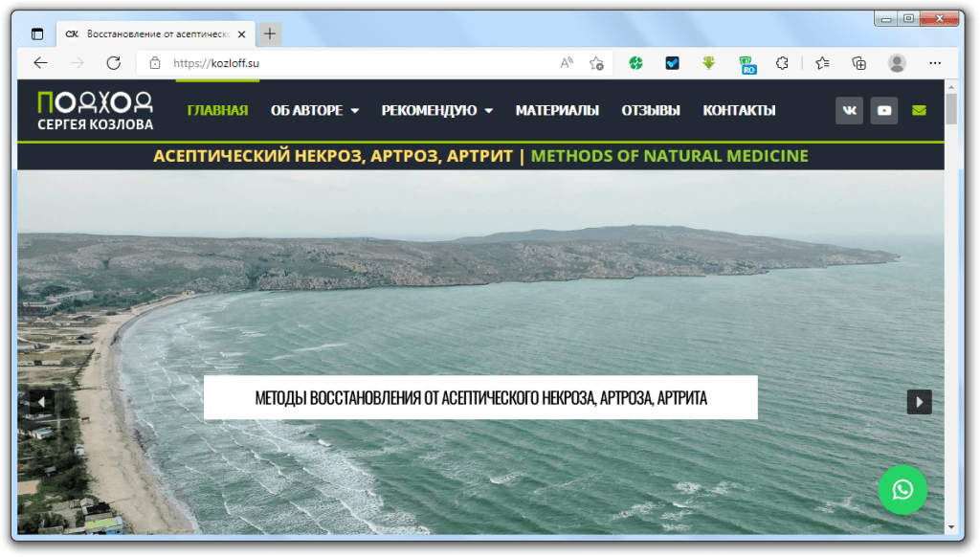Open browser Settings and more menu
This screenshot has height=557, width=980.
pos(935,63)
